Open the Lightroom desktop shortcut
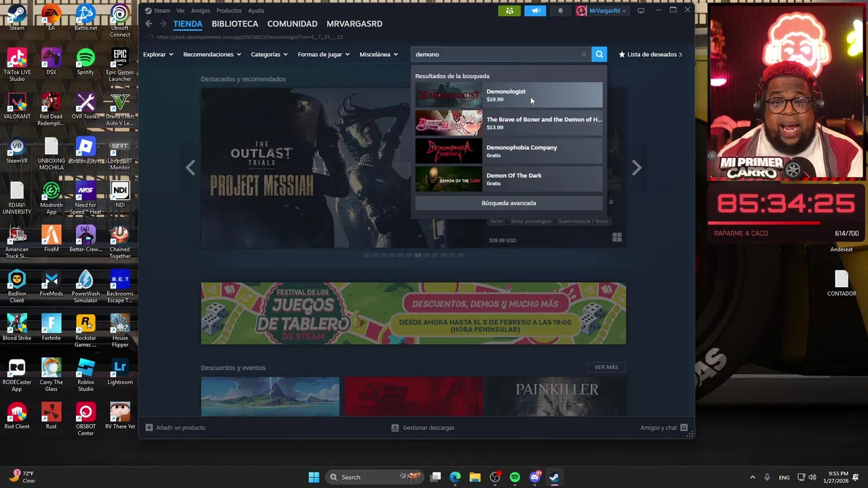 120,372
